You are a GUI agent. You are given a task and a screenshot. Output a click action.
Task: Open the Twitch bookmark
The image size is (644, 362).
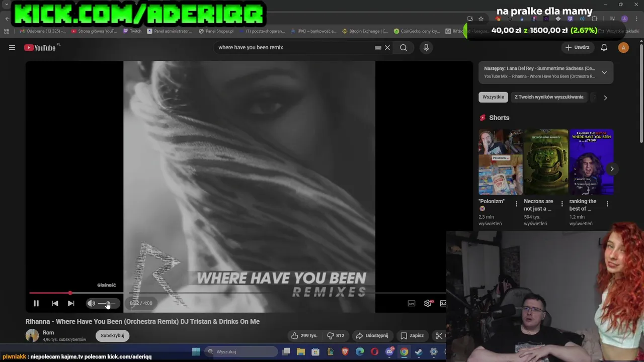click(x=132, y=31)
